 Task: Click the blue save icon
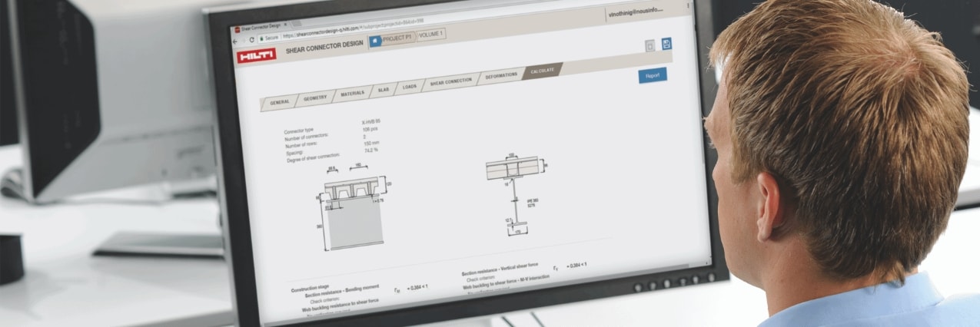pyautogui.click(x=666, y=45)
